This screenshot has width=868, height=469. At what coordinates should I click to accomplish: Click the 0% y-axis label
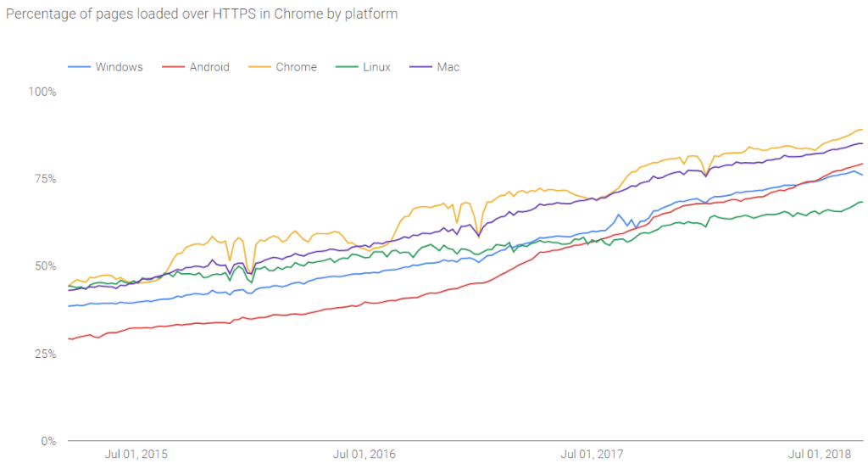coord(48,441)
